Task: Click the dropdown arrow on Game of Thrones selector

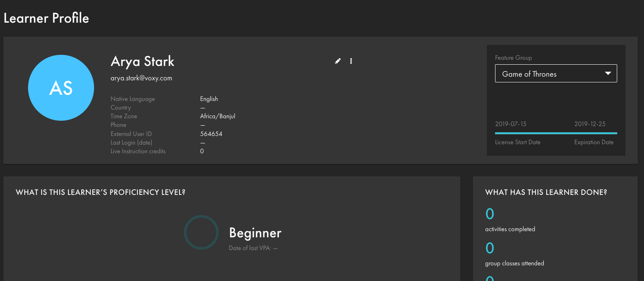Action: click(x=608, y=73)
